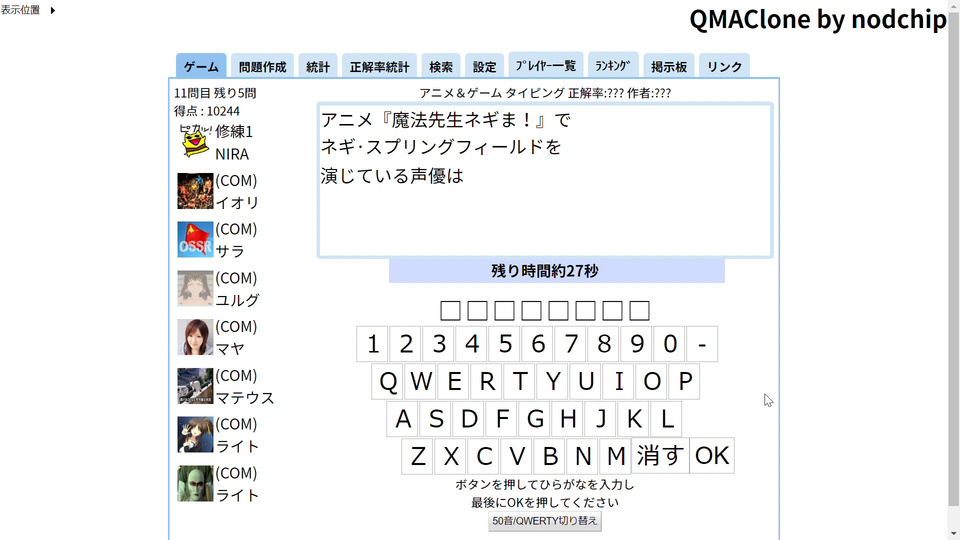Submit the answer with OK
This screenshot has width=960, height=540.
pos(712,456)
